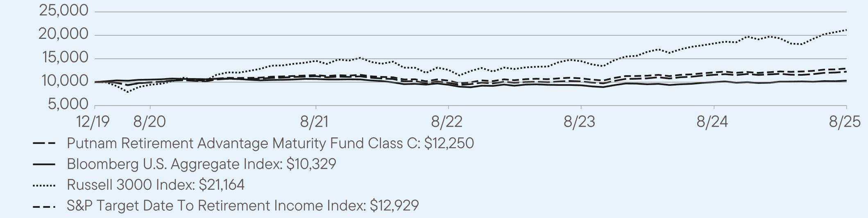Pick the 8/21 date on the x-axis
Screen dimensions: 868x218
point(315,122)
